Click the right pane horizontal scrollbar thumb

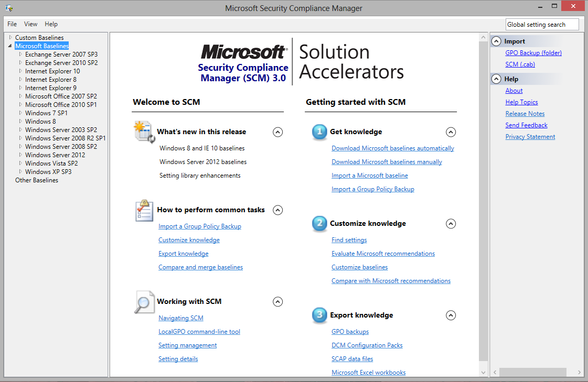[x=532, y=372]
